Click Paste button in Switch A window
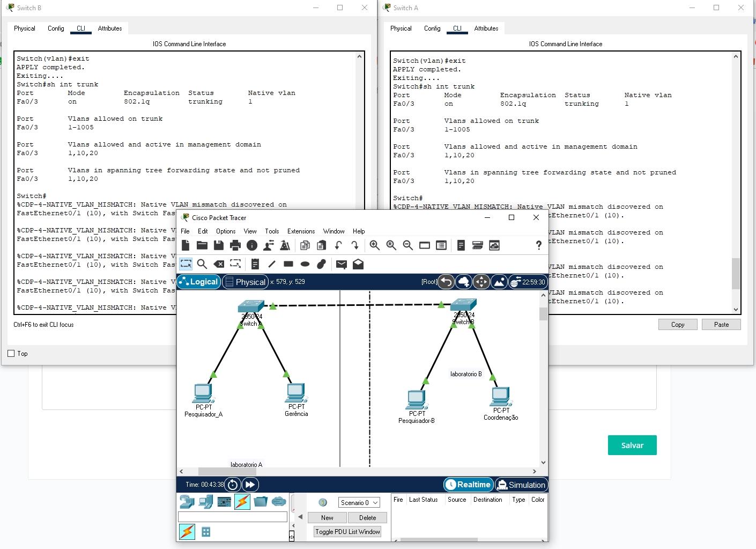The width and height of the screenshot is (756, 549). (x=721, y=325)
